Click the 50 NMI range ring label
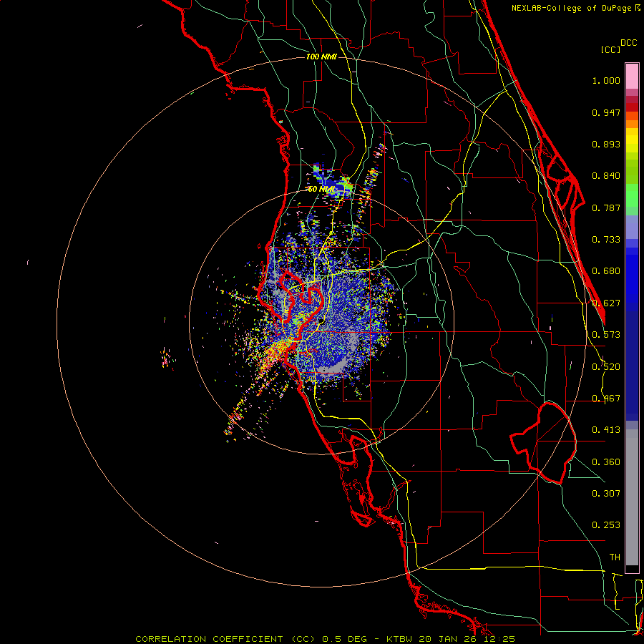 point(321,189)
